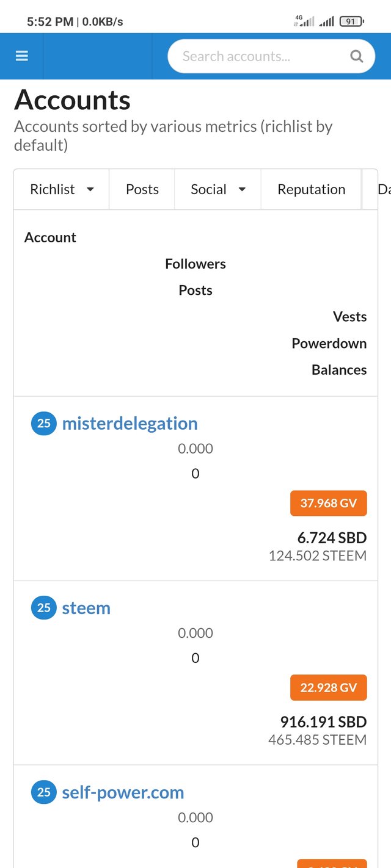391x868 pixels.
Task: Switch to the Reputation tab
Action: 311,189
